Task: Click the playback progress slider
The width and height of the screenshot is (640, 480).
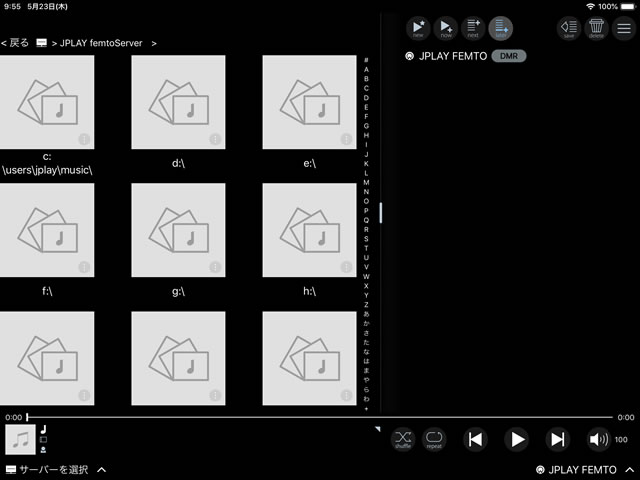Action: (320, 417)
